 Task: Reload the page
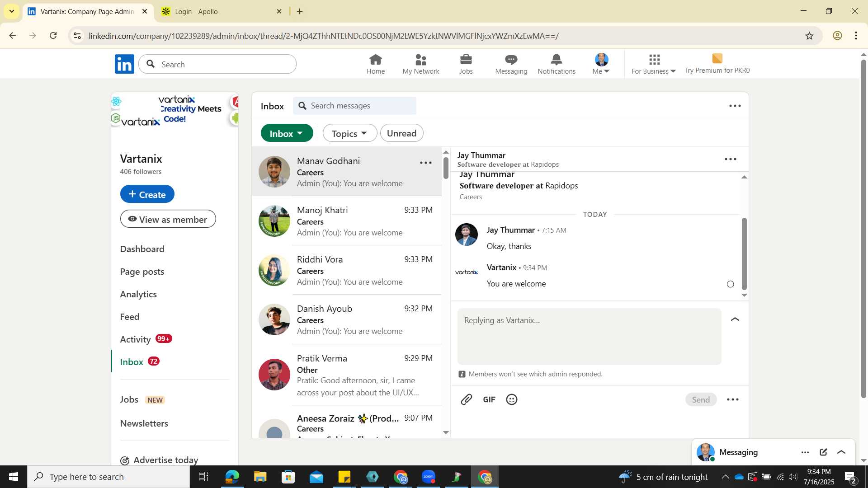tap(53, 36)
